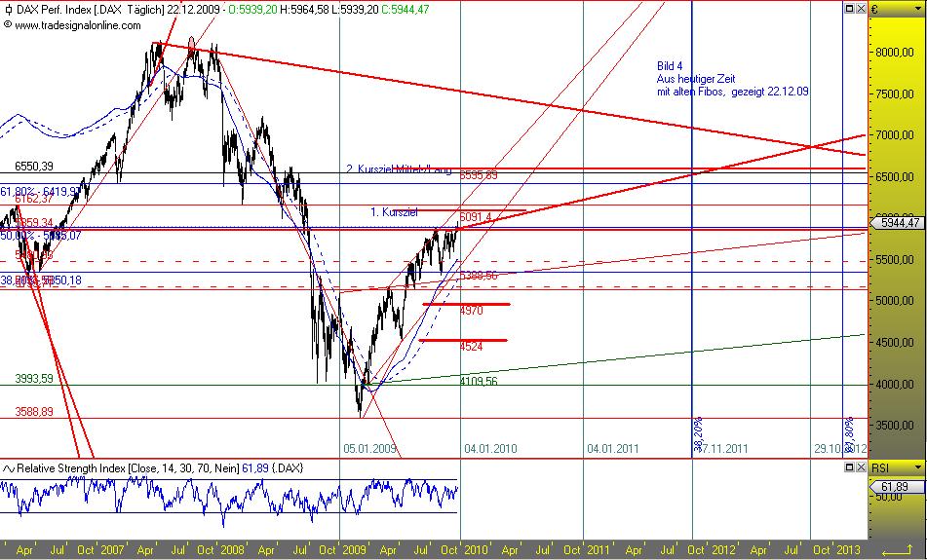927x560 pixels.
Task: Click the 2007 year label on time axis
Action: tap(112, 550)
